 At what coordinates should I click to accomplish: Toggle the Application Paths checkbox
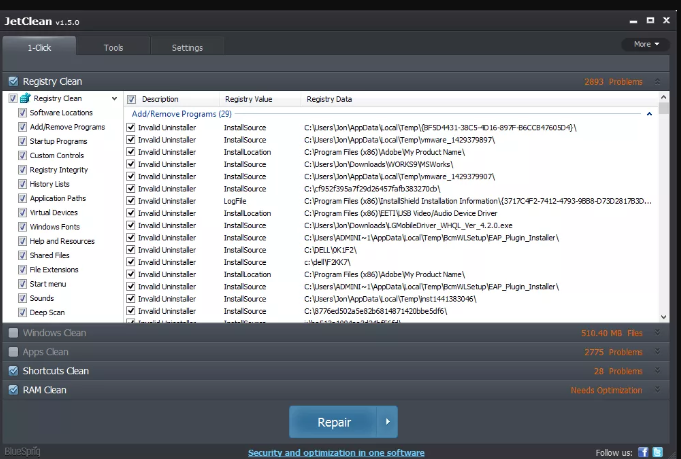click(x=22, y=198)
